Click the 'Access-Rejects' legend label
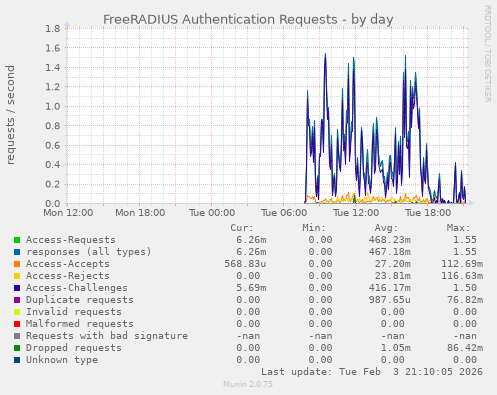The image size is (497, 395). [x=68, y=276]
